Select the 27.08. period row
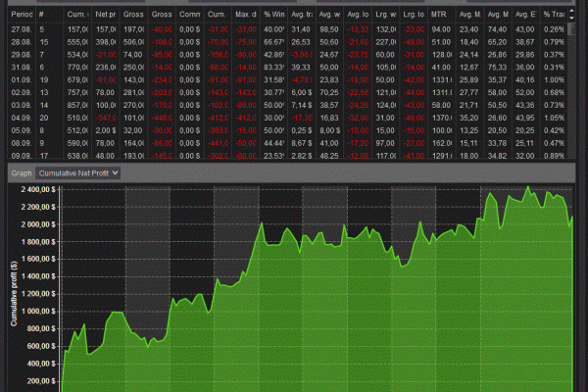The width and height of the screenshot is (588, 392). tap(287, 29)
